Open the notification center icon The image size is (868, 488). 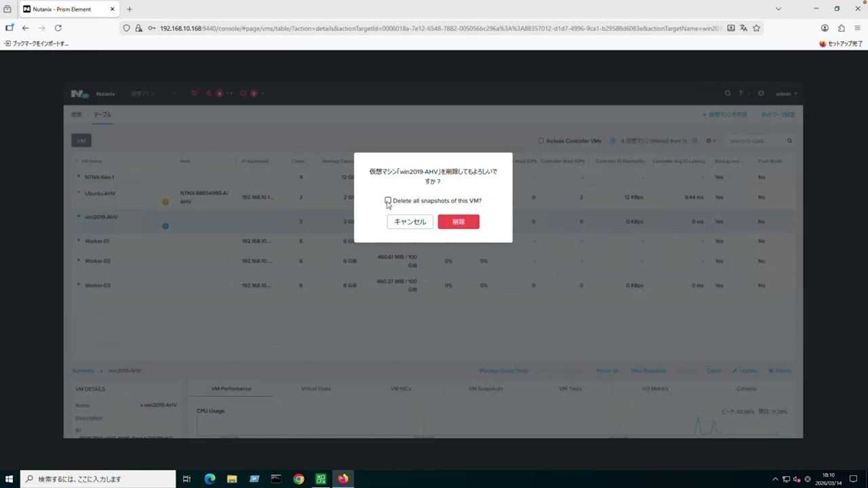click(x=853, y=479)
